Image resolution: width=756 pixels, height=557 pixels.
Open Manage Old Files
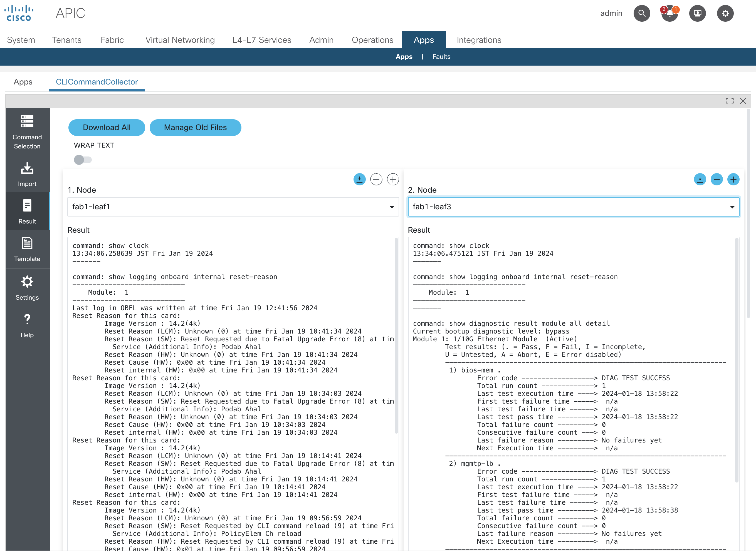click(x=195, y=128)
